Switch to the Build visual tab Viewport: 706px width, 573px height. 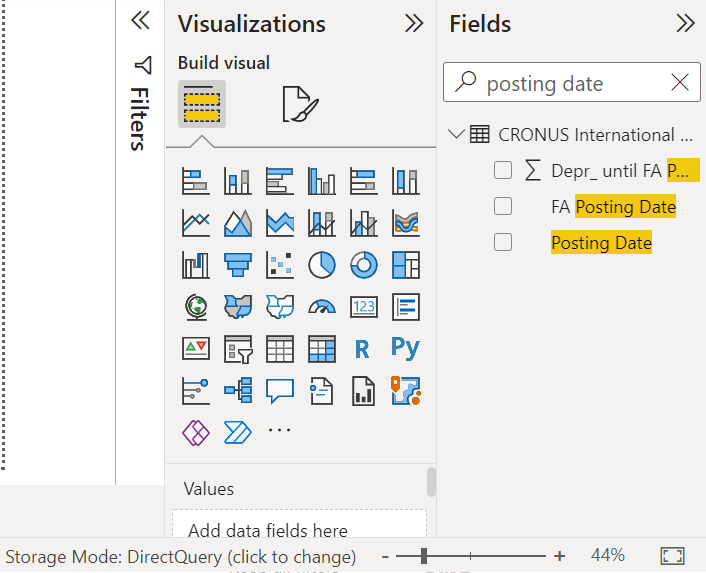pyautogui.click(x=201, y=103)
